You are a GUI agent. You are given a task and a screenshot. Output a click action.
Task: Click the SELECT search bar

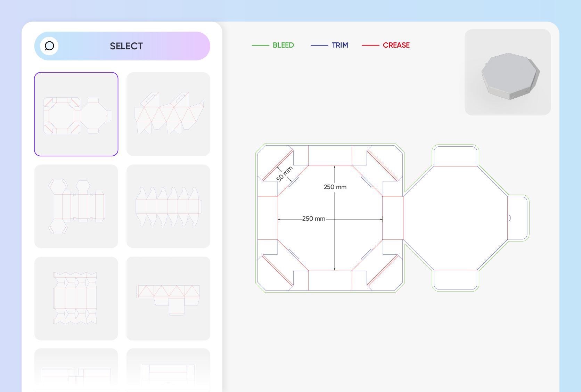click(122, 46)
